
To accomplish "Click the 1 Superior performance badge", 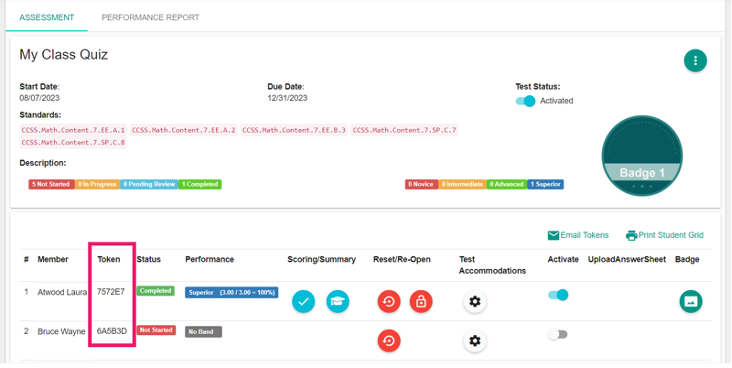I will (545, 184).
